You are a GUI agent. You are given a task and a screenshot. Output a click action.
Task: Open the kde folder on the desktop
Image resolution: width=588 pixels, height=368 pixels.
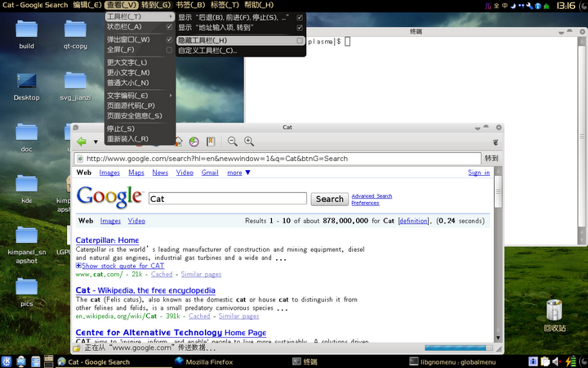click(27, 189)
